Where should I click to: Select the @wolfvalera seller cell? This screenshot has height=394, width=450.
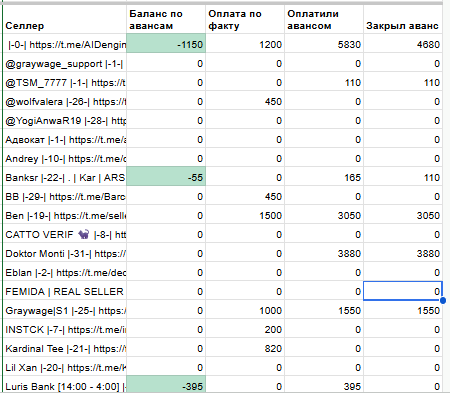65,100
